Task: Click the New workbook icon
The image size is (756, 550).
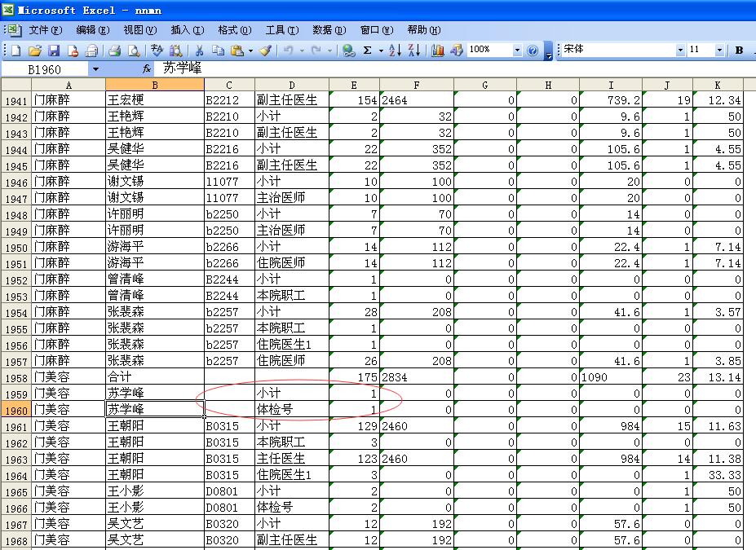Action: pos(16,50)
